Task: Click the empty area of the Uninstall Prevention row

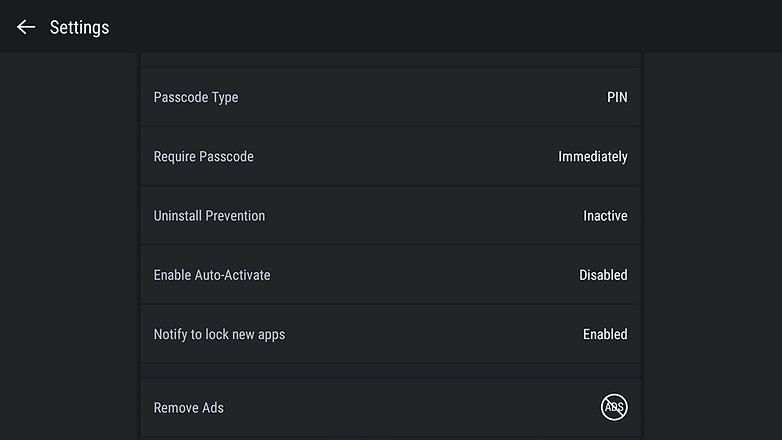Action: tap(424, 216)
